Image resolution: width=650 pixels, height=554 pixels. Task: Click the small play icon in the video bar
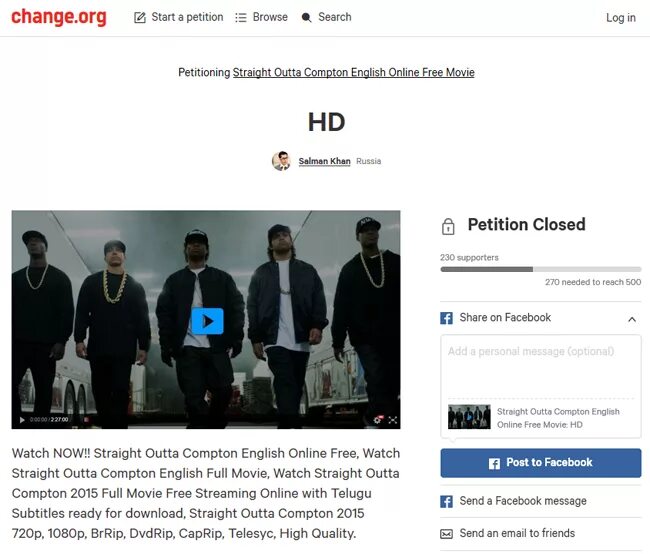22,420
